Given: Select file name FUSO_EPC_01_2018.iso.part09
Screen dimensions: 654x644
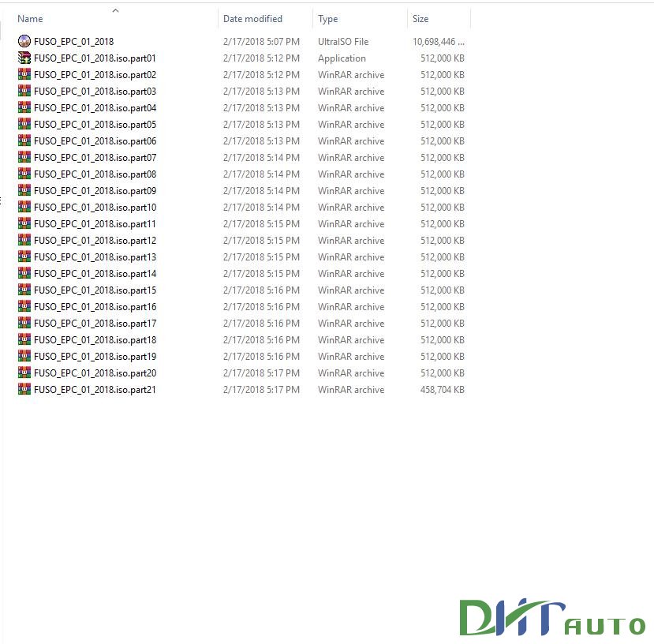Looking at the screenshot, I should [95, 191].
